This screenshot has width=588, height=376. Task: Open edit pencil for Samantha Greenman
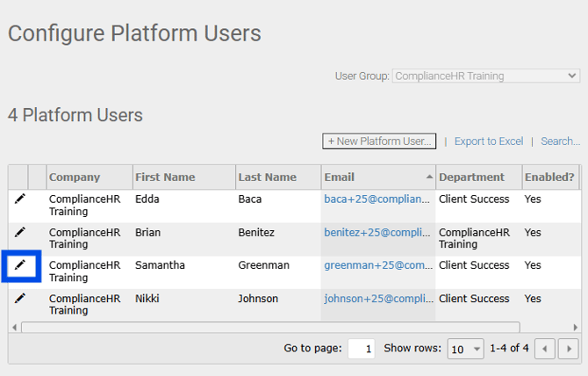[x=19, y=265]
